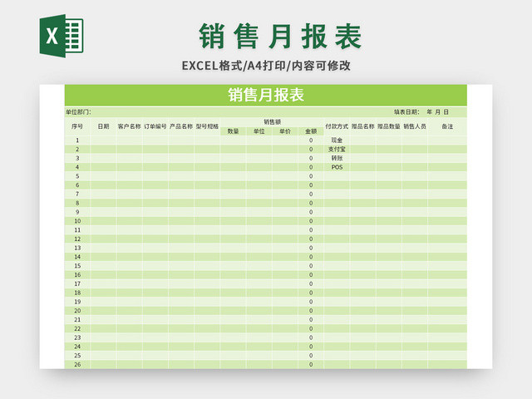Select the 日期 column header
The height and width of the screenshot is (399, 532).
(103, 126)
